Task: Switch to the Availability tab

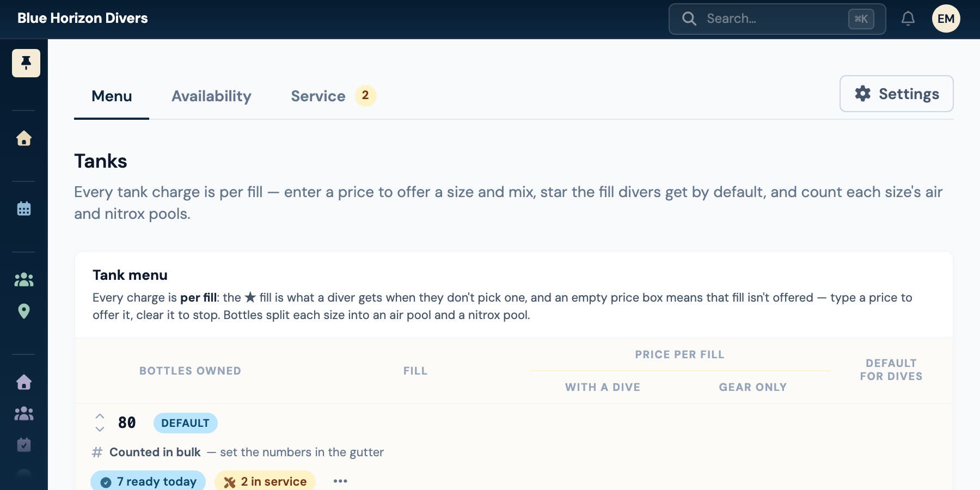Action: [211, 96]
